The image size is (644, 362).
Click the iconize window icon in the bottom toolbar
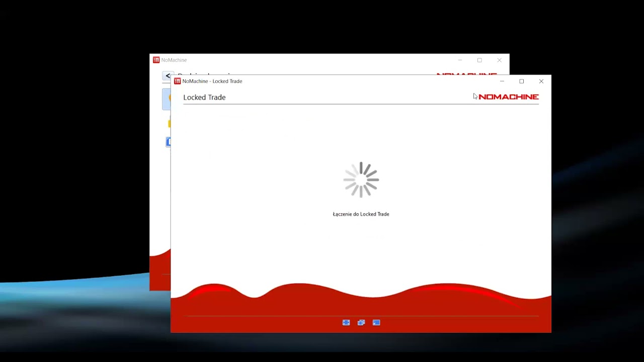tap(376, 323)
